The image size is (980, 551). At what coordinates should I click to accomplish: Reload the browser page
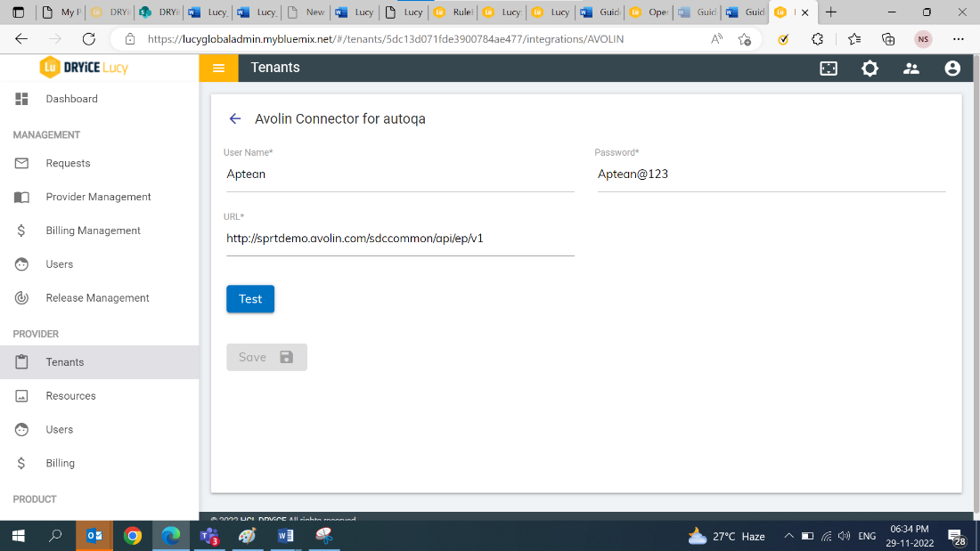(x=89, y=39)
